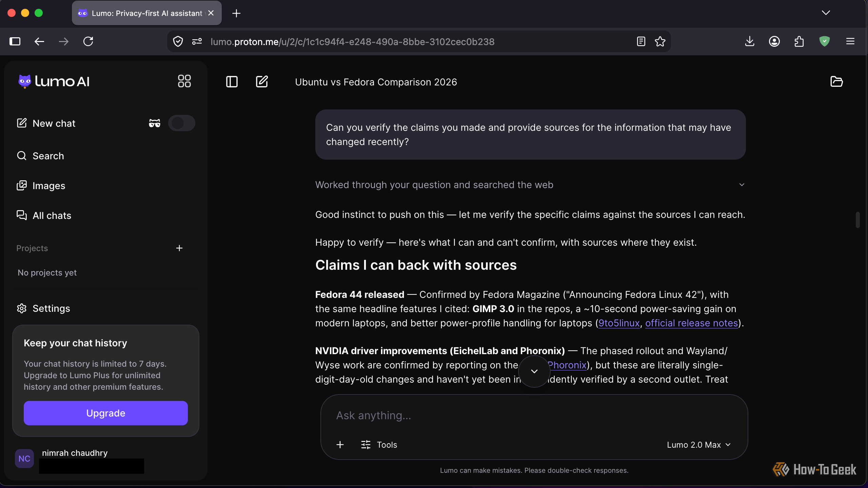
Task: Open Search in the sidebar
Action: 40,156
